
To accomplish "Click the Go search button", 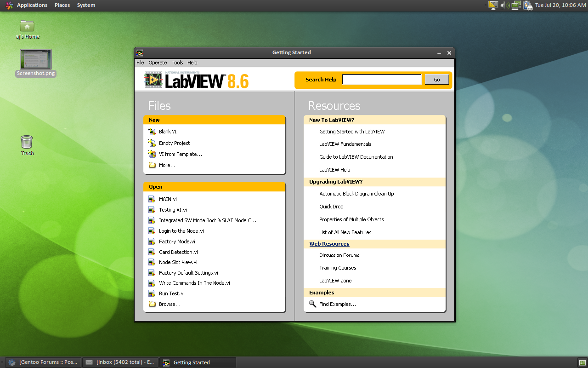I will tap(436, 80).
